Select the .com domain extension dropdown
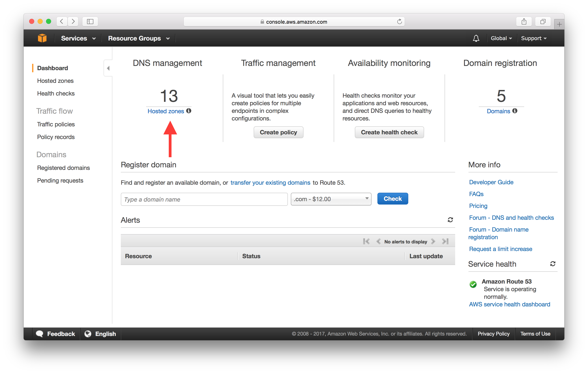This screenshot has width=588, height=374. point(329,199)
